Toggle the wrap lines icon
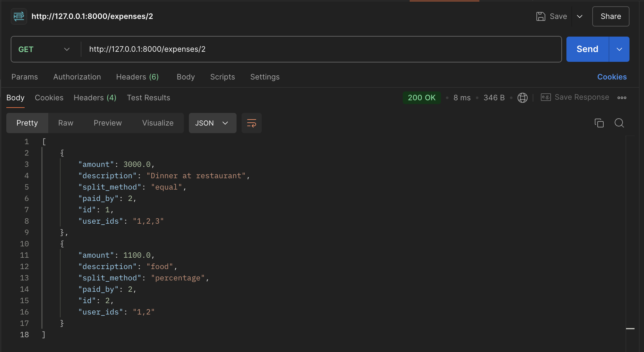 point(251,123)
